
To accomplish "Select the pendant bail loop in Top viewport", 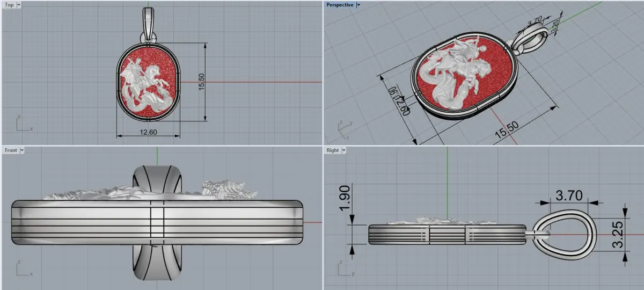I will 149,25.
